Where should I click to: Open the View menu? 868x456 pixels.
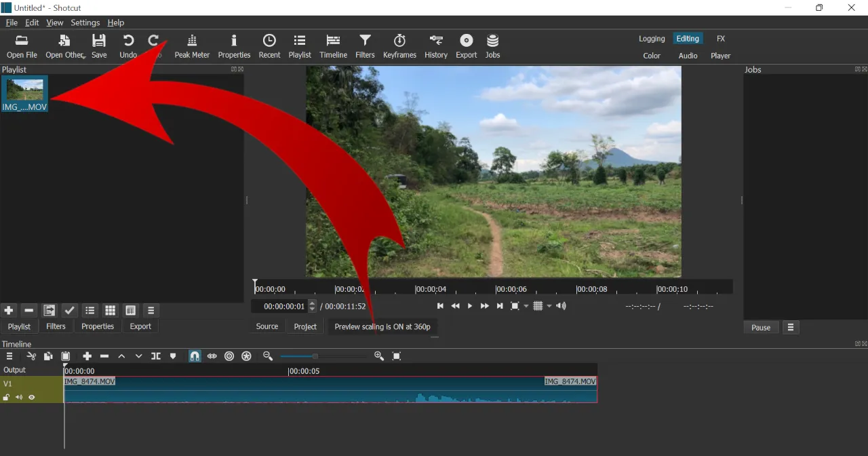pos(55,22)
